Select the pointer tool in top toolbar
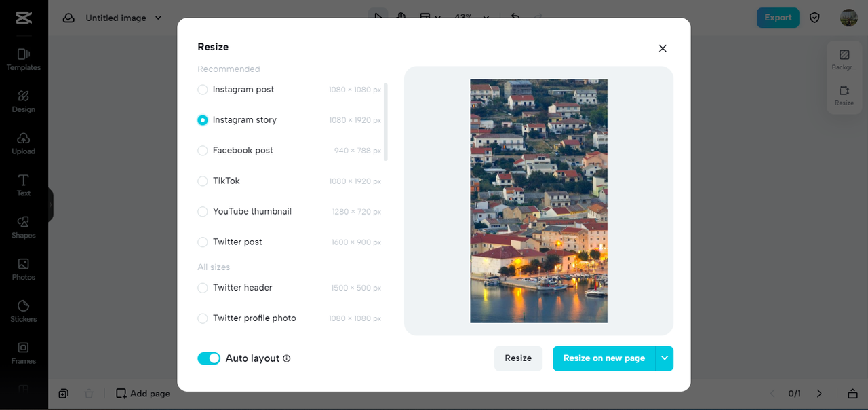 click(x=378, y=18)
